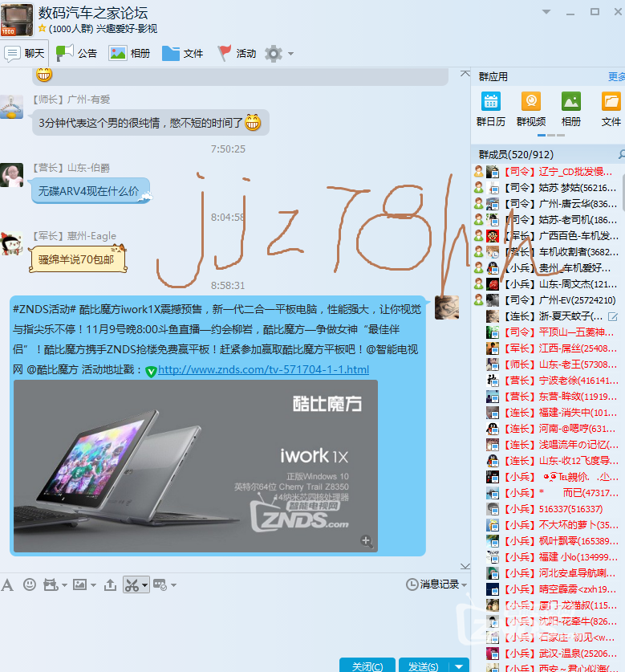625x672 pixels.
Task: Expand the screenshot scissors dropdown arrow
Action: pos(144,584)
